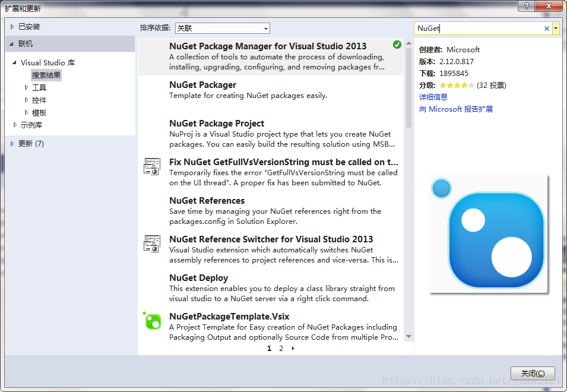The image size is (567, 392).
Task: Open the sort-by 关联 combo box
Action: pos(223,28)
